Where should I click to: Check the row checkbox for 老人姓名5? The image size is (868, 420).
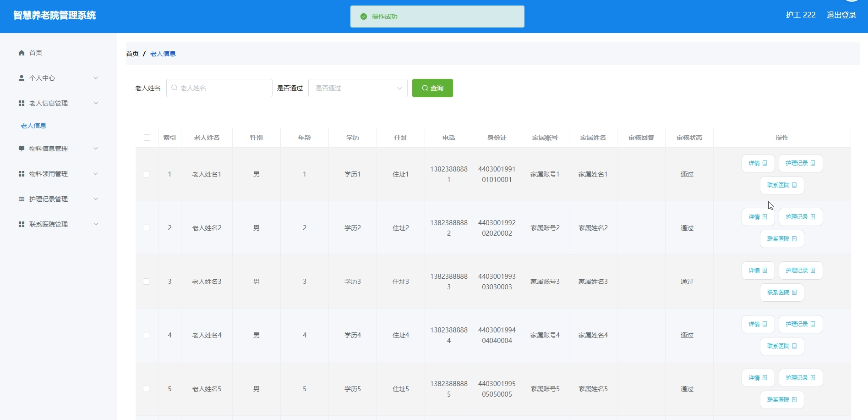point(146,389)
